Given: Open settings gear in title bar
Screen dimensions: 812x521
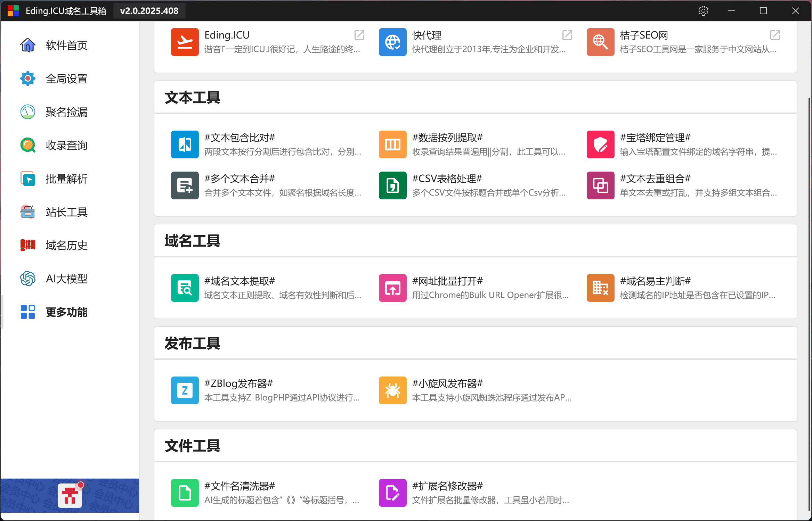Looking at the screenshot, I should tap(703, 11).
